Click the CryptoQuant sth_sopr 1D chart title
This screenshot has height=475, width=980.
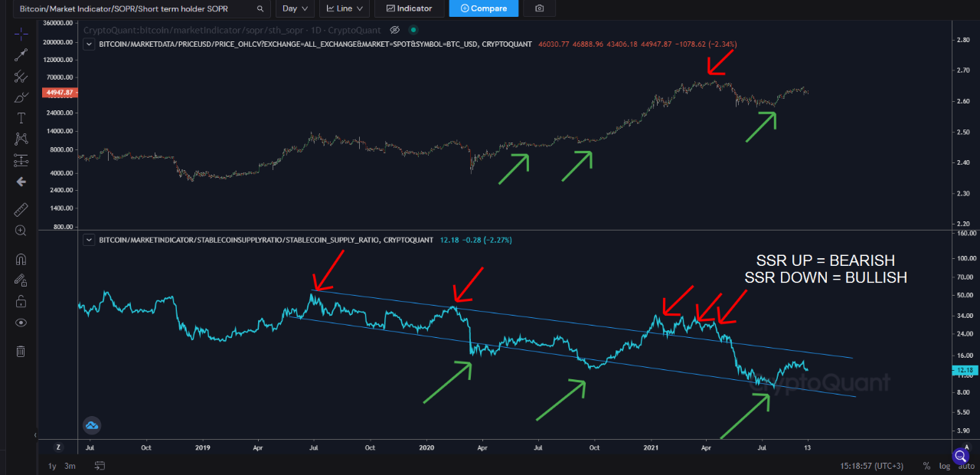point(234,29)
